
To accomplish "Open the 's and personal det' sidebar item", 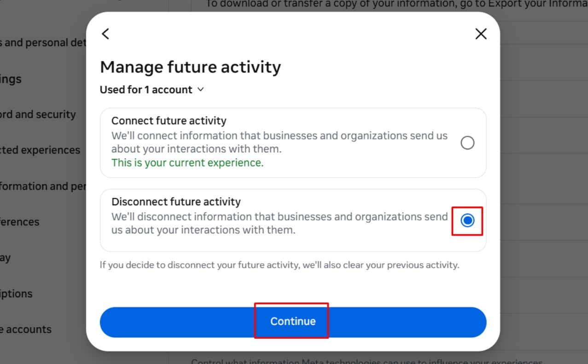I will (x=43, y=43).
